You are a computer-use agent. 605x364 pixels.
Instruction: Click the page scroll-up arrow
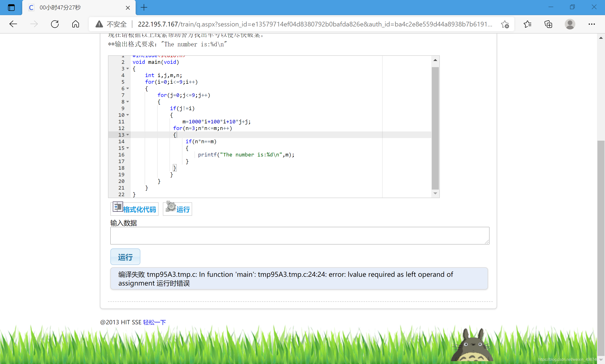(x=601, y=38)
